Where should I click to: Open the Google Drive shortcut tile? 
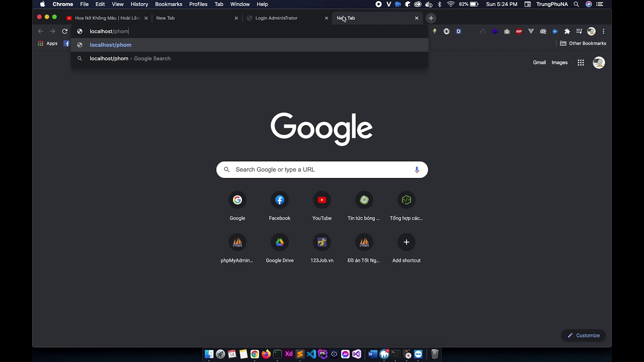click(280, 248)
